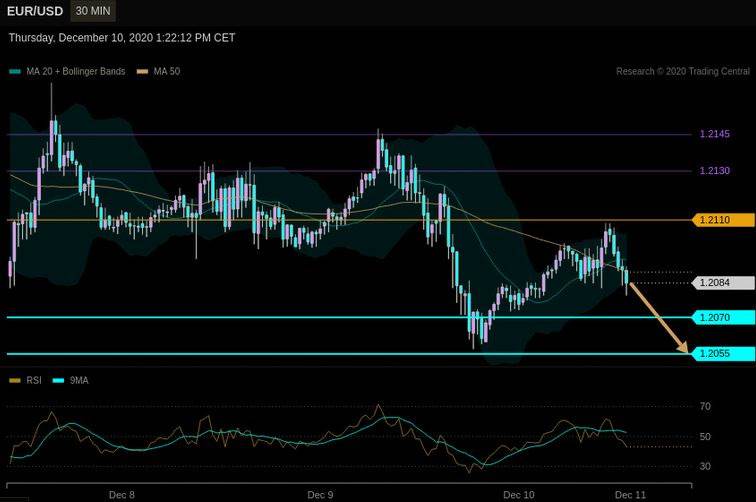Click the 1.2055 target price tag
This screenshot has width=756, height=502.
[723, 353]
